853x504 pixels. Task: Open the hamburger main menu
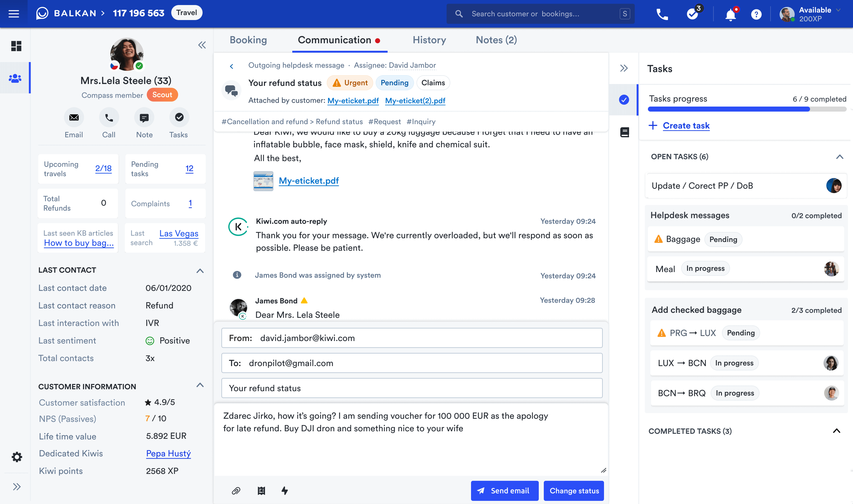(x=13, y=13)
